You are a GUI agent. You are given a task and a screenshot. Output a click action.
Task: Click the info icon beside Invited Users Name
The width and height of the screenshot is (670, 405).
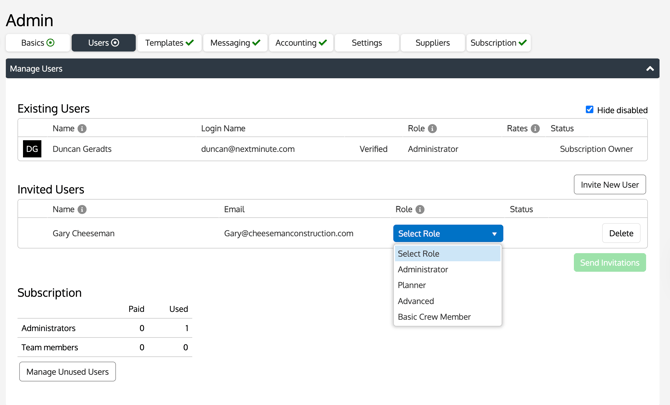pyautogui.click(x=82, y=210)
